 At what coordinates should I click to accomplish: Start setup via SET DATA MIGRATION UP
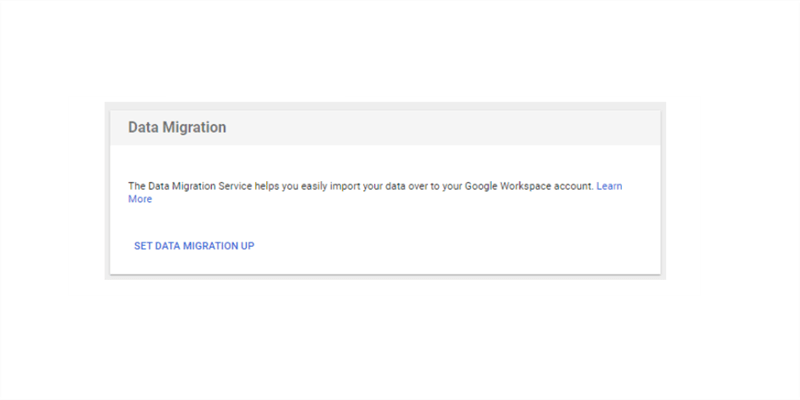[x=194, y=245]
